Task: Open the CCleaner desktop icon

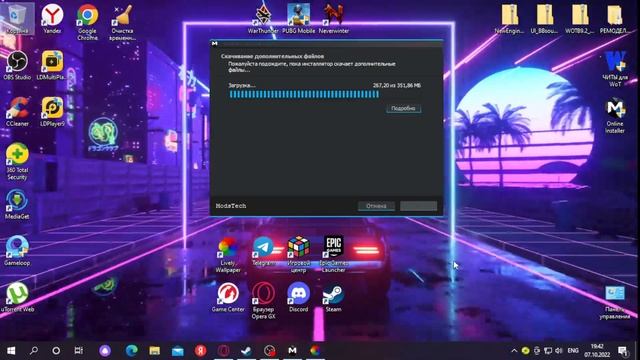Action: coord(17,111)
